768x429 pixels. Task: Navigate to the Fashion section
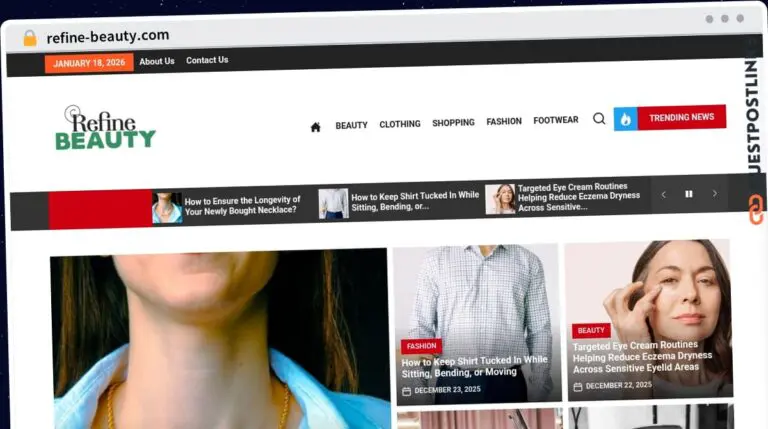(x=504, y=121)
